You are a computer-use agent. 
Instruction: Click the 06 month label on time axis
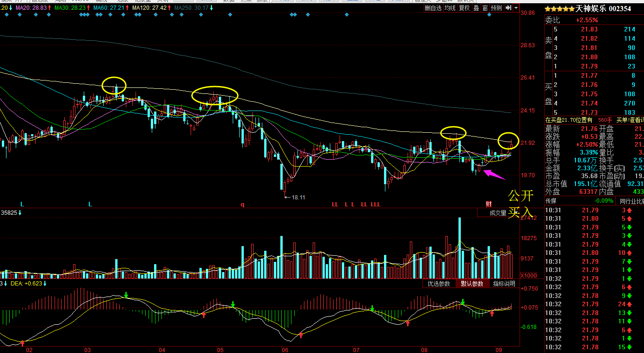click(285, 350)
